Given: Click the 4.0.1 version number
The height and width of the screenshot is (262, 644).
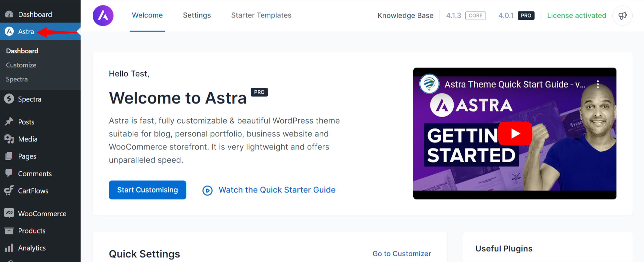Looking at the screenshot, I should click(x=506, y=15).
